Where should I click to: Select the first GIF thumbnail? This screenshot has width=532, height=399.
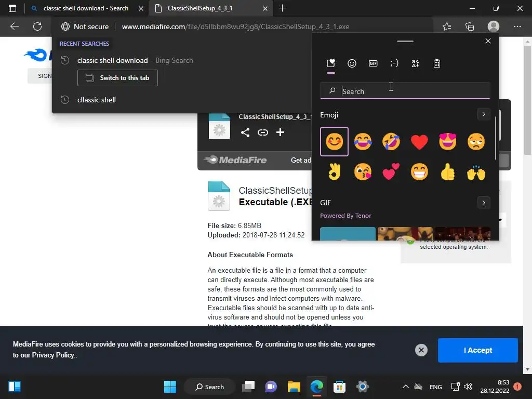[x=348, y=234]
